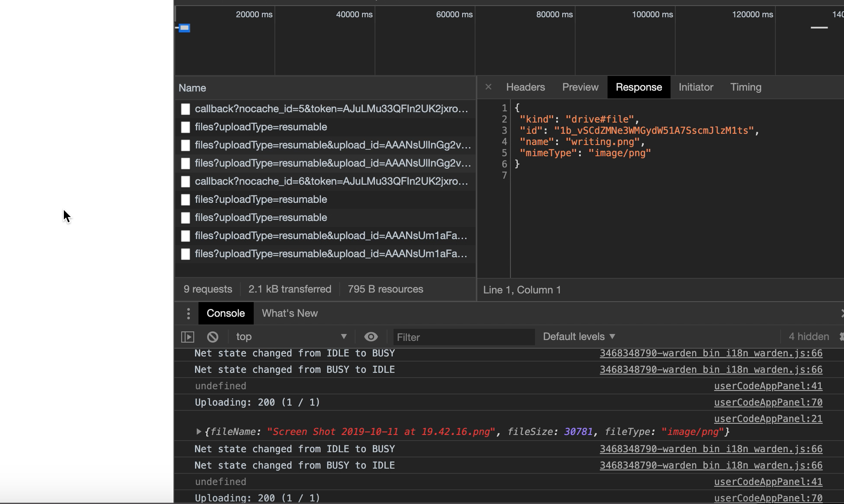This screenshot has width=844, height=504.
Task: Show the console sidebar
Action: (187, 337)
